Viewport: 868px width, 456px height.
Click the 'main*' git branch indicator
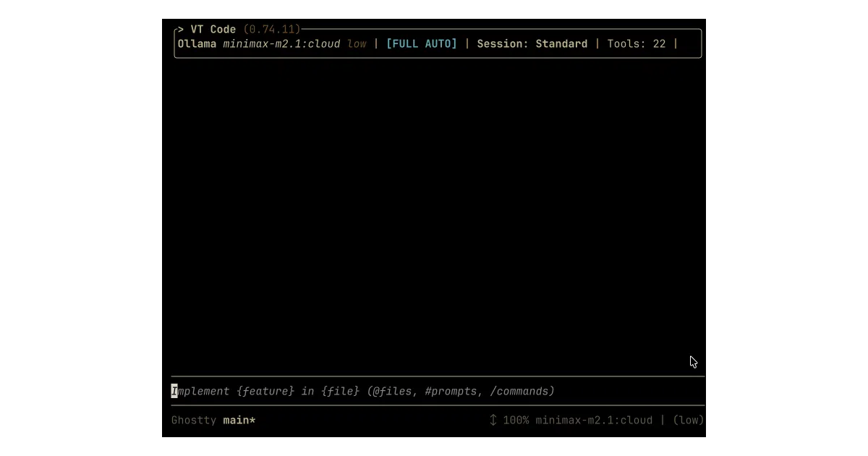pos(239,421)
